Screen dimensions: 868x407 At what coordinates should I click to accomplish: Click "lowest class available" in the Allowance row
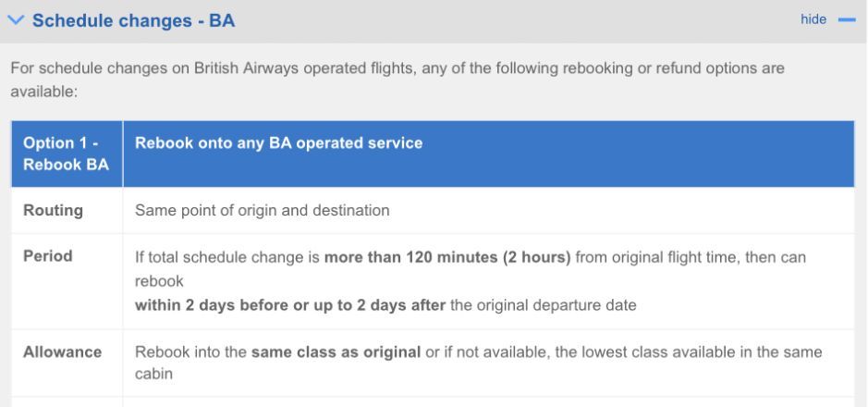[626, 352]
